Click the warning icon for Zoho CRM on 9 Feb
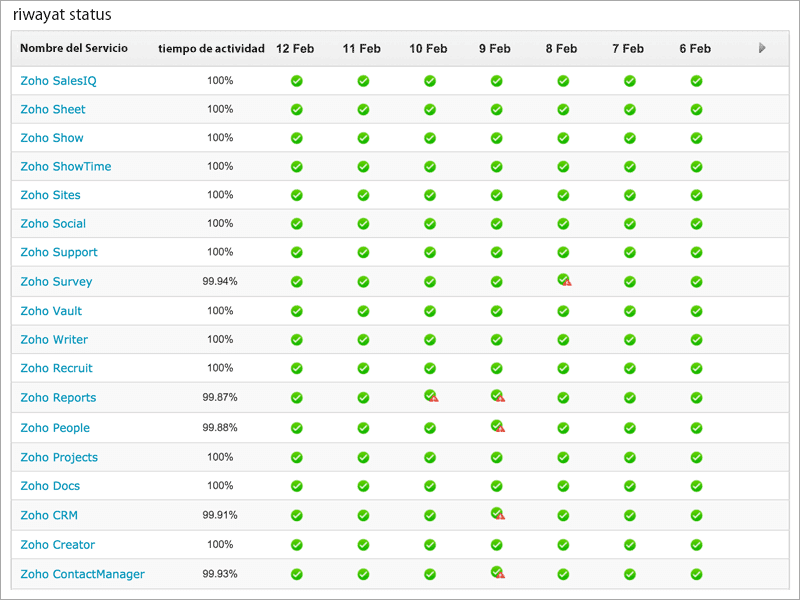Screen dimensions: 800x600 tap(496, 514)
